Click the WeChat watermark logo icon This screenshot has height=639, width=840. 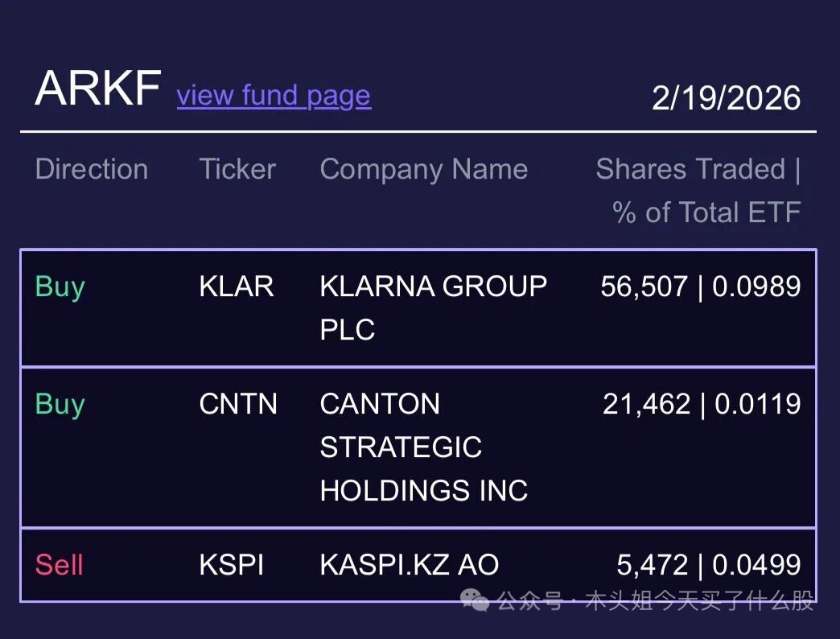(x=474, y=600)
